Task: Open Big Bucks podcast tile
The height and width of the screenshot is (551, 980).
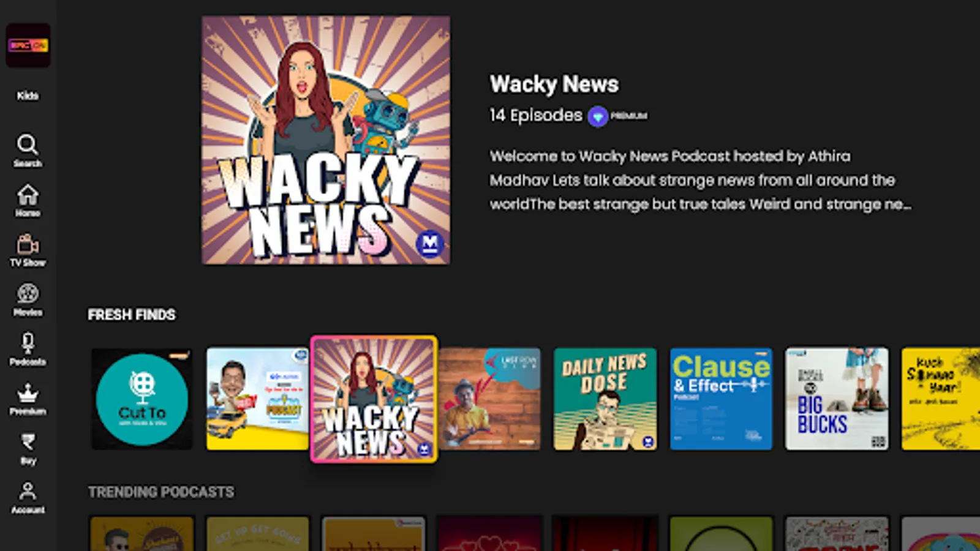Action: (837, 399)
